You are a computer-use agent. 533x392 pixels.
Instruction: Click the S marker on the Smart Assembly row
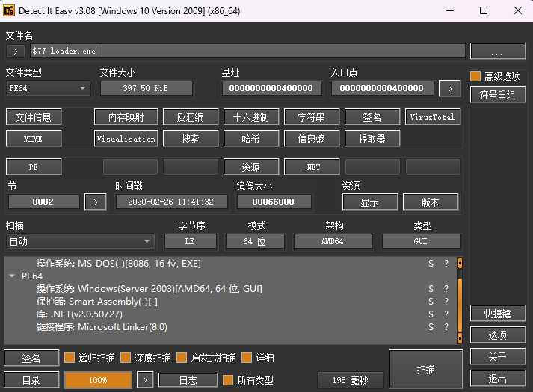431,302
